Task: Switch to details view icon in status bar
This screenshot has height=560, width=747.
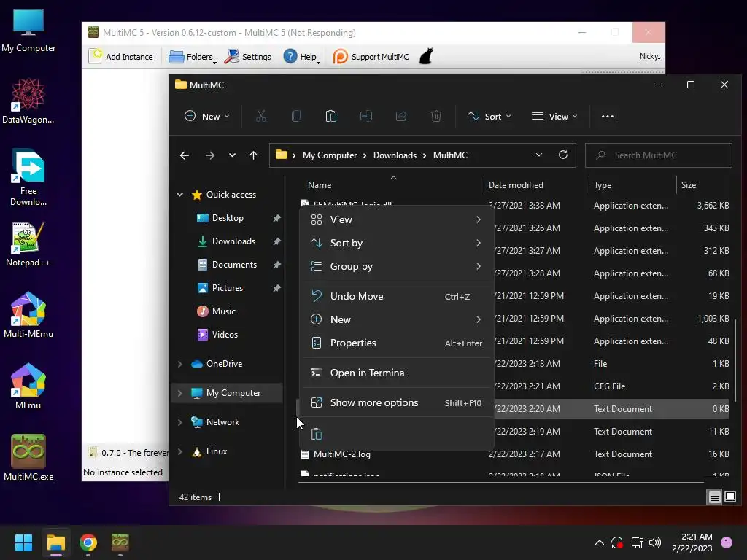Action: click(715, 497)
